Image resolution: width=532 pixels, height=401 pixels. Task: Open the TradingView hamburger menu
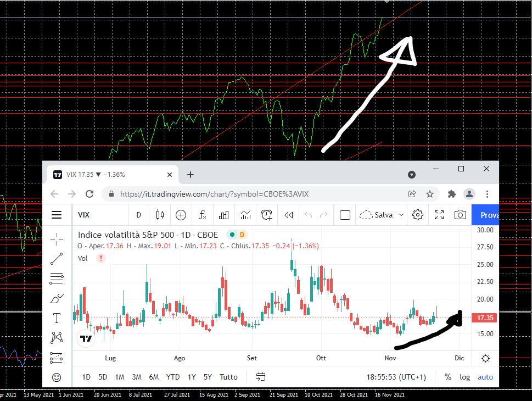click(x=57, y=215)
